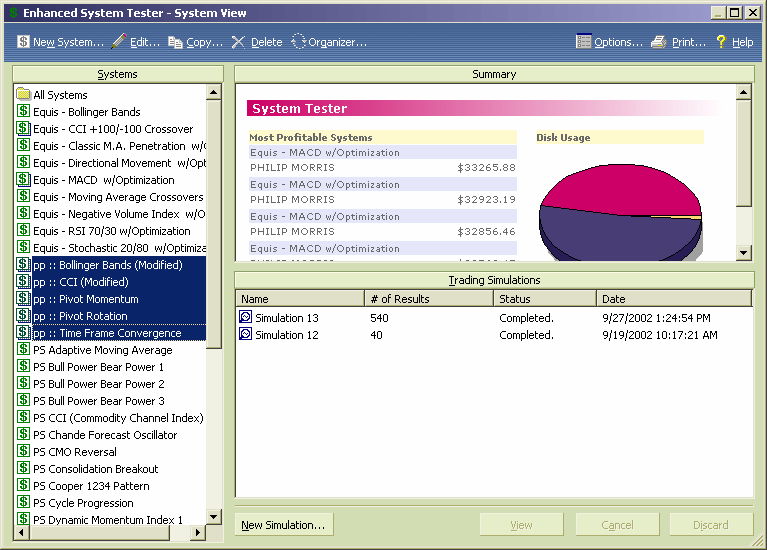
Task: Click the Print printer icon
Action: coord(659,42)
